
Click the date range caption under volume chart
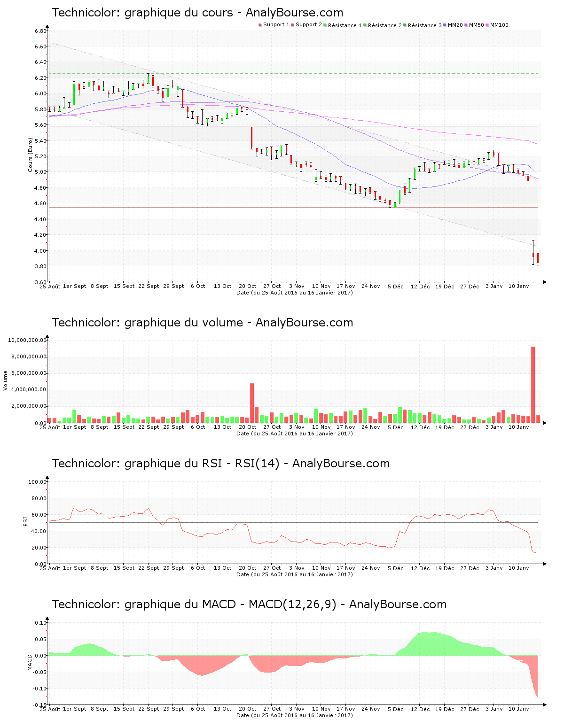294,434
